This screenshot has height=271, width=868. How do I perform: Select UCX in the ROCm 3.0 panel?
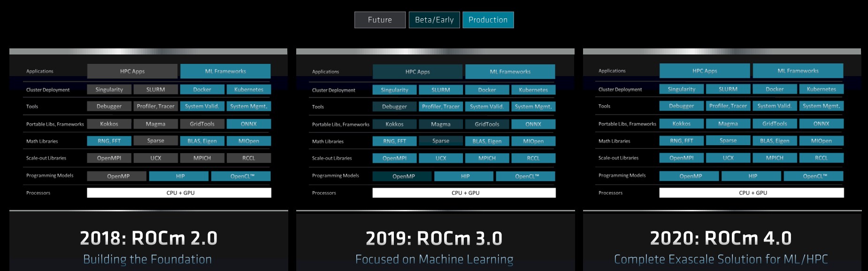coord(441,158)
